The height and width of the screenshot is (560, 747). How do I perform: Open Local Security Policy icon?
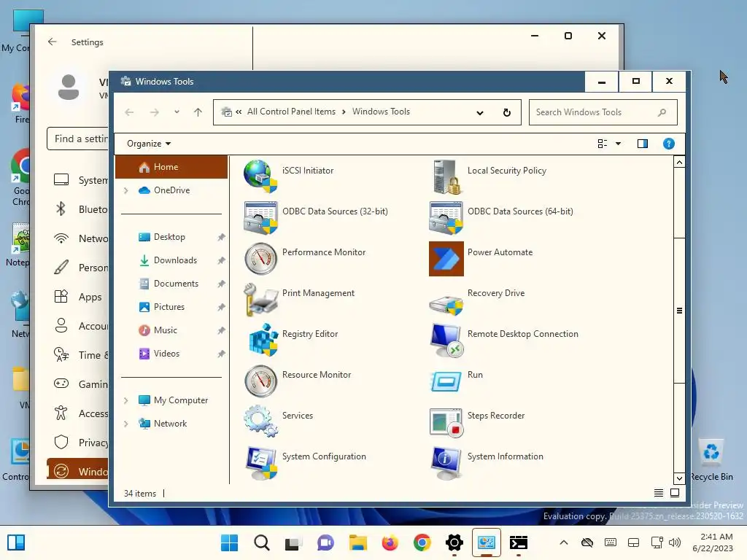click(446, 176)
